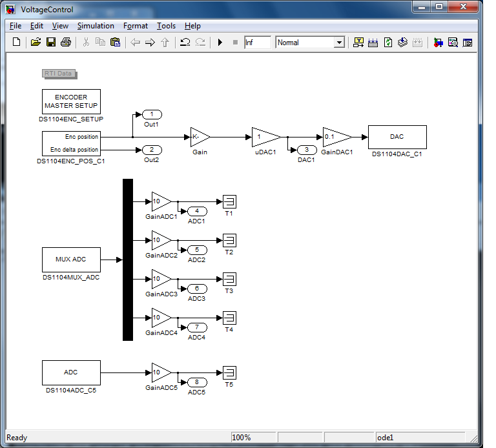Select the ADC5 output port block

pos(197,382)
